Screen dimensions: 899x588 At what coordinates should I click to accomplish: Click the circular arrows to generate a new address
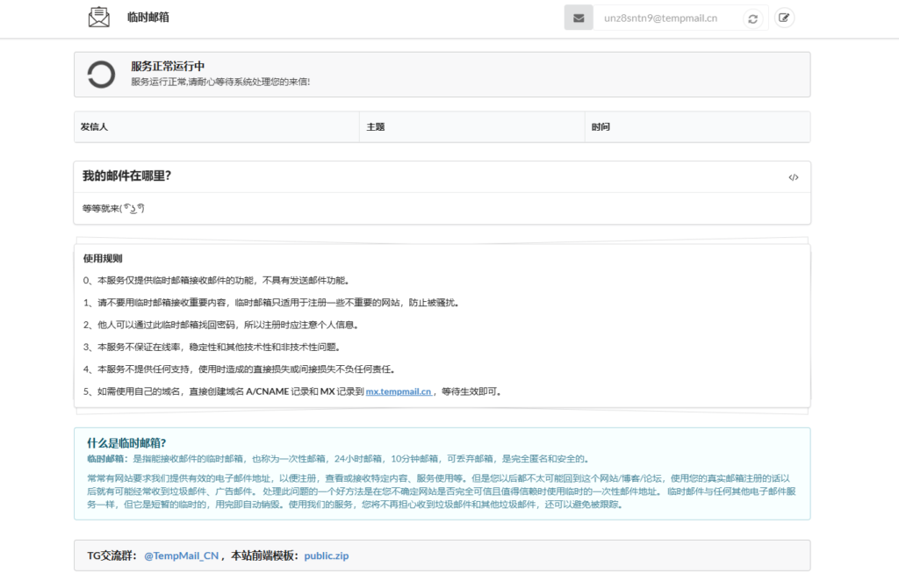[x=752, y=17]
